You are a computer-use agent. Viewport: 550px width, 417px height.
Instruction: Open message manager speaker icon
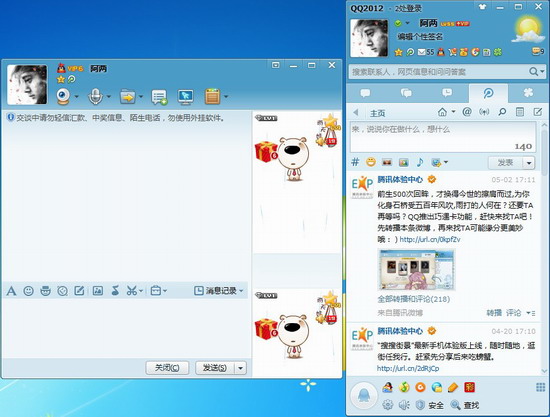coord(404,405)
